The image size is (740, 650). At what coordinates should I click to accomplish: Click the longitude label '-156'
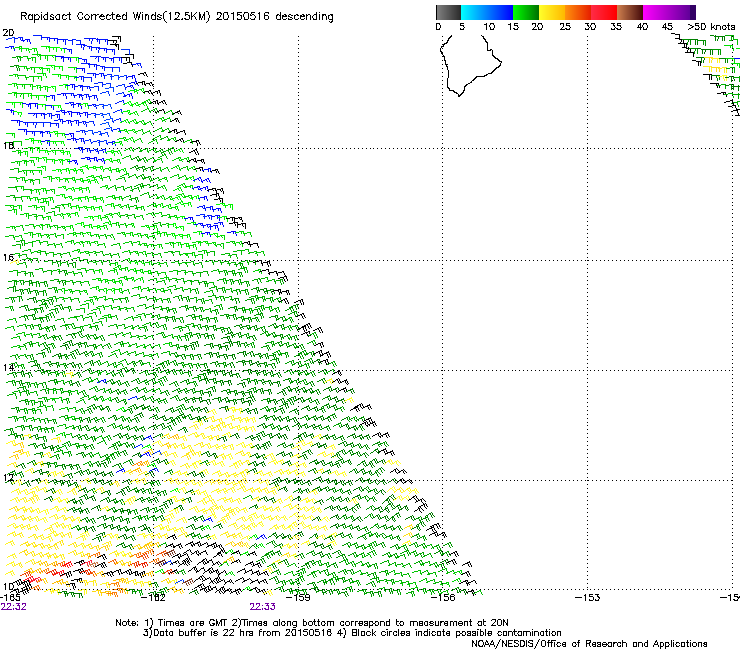[x=444, y=597]
